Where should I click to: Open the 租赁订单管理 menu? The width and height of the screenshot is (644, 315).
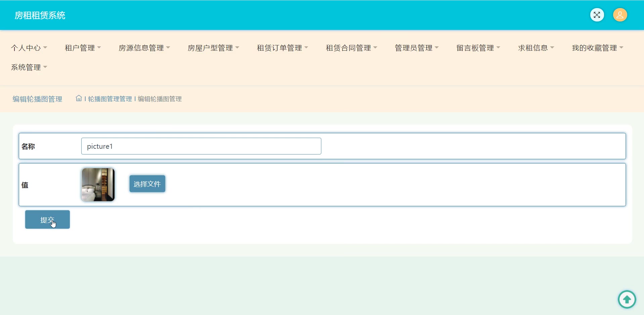[x=283, y=48]
